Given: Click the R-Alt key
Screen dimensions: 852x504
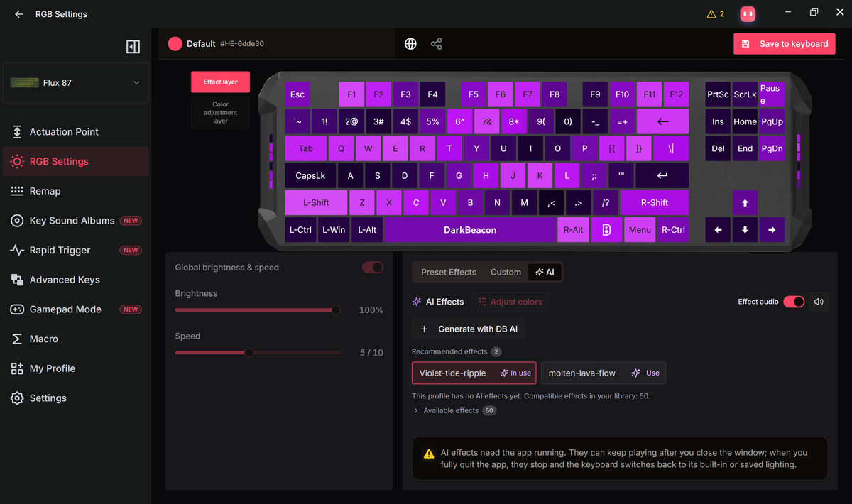Looking at the screenshot, I should coord(573,230).
